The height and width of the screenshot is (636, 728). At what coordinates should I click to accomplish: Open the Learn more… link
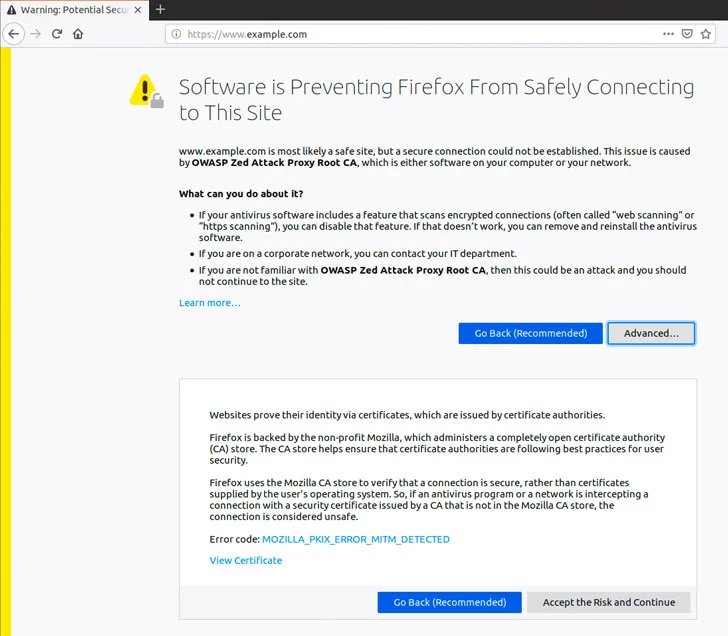(x=210, y=303)
